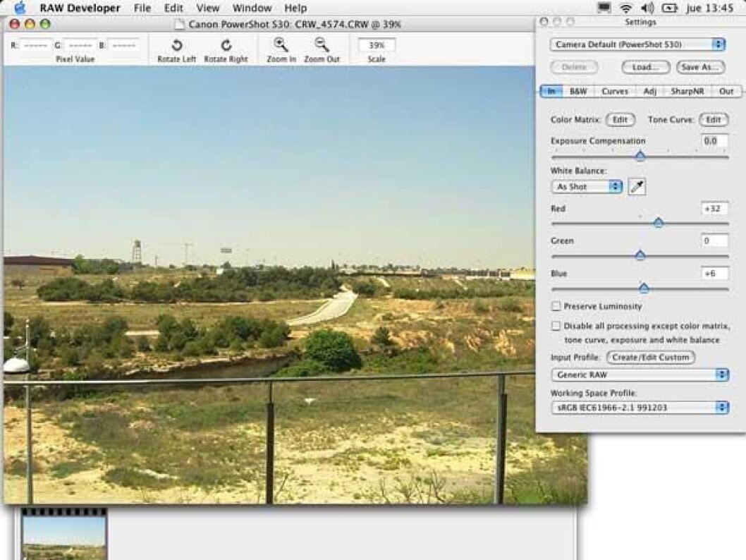Screen dimensions: 746x560
Task: Switch to the Curves tab
Action: 615,92
